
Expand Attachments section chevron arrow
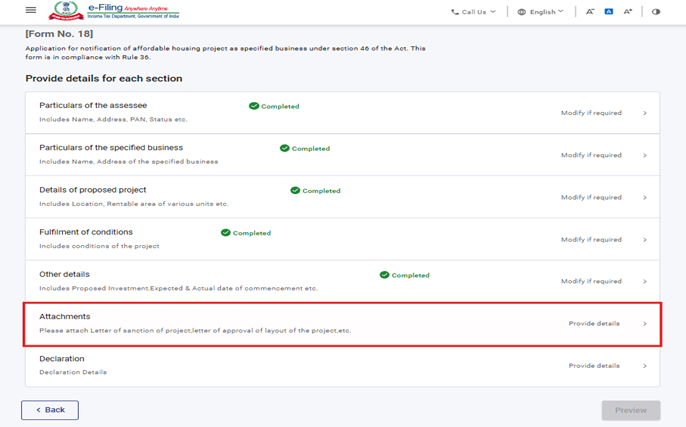(645, 324)
